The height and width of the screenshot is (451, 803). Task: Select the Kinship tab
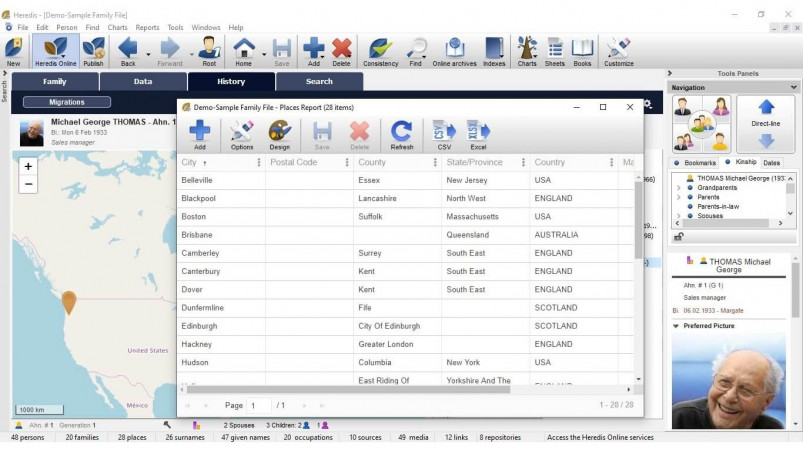point(741,162)
